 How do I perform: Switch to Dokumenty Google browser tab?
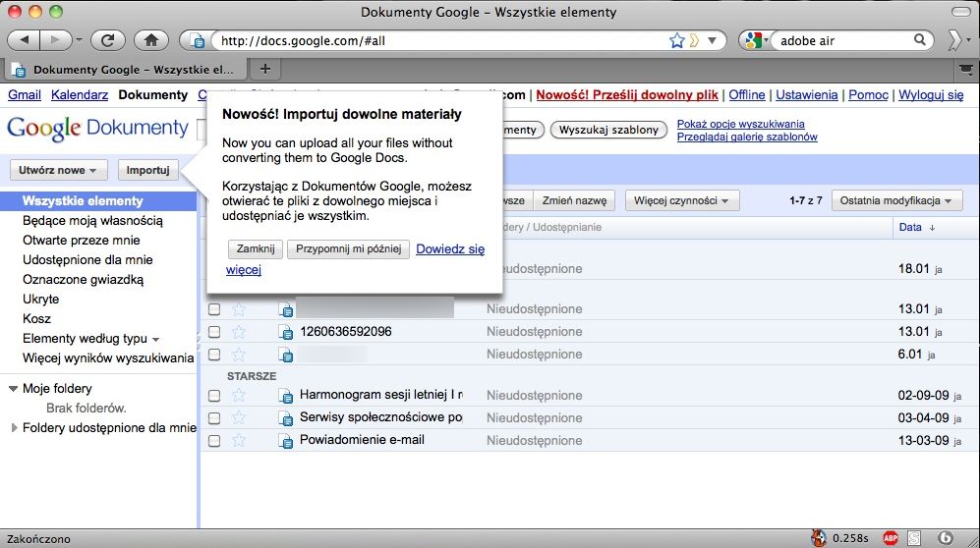[125, 70]
